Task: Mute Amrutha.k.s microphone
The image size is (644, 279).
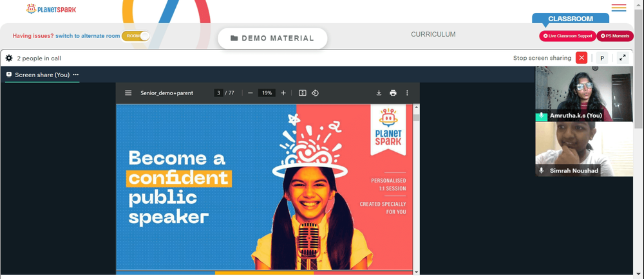Action: coord(542,116)
